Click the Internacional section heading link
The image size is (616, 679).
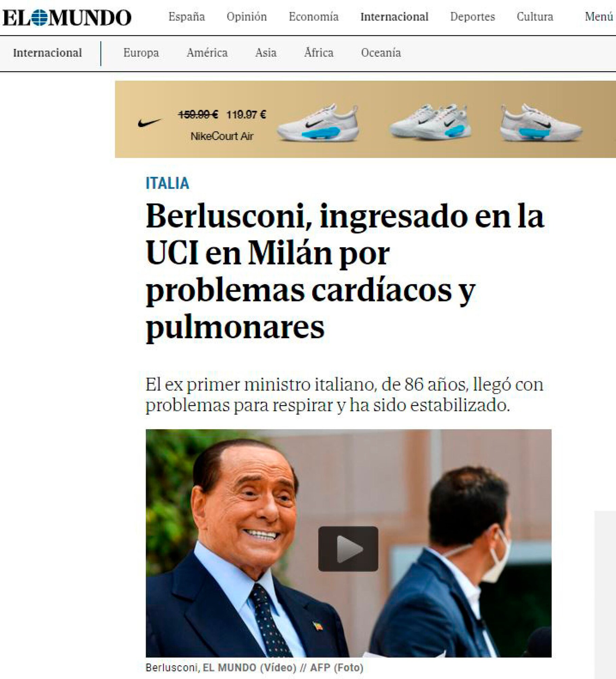coord(48,53)
